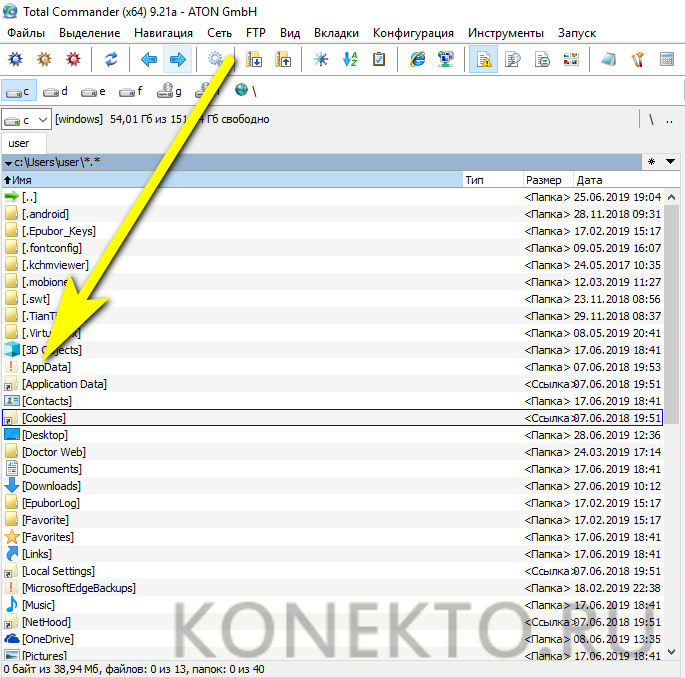Viewport: 685px width, 678px height.
Task: Sort files by Размер column header
Action: pos(545,180)
